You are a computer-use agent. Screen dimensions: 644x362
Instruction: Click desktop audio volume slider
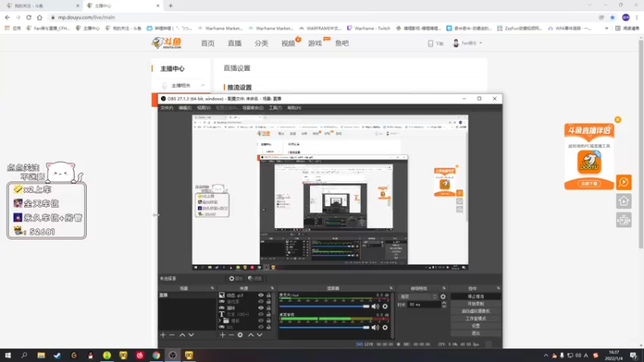(324, 327)
